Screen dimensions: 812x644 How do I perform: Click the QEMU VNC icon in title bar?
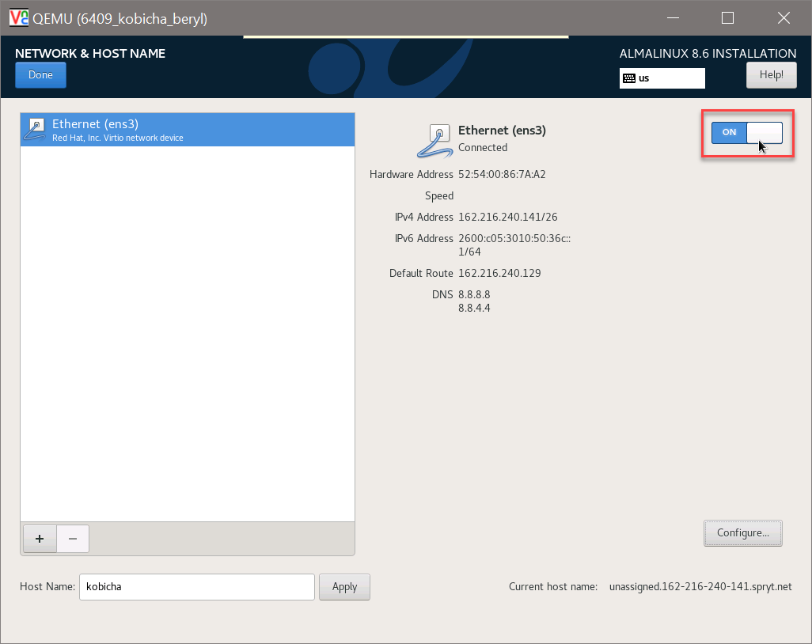tap(19, 18)
